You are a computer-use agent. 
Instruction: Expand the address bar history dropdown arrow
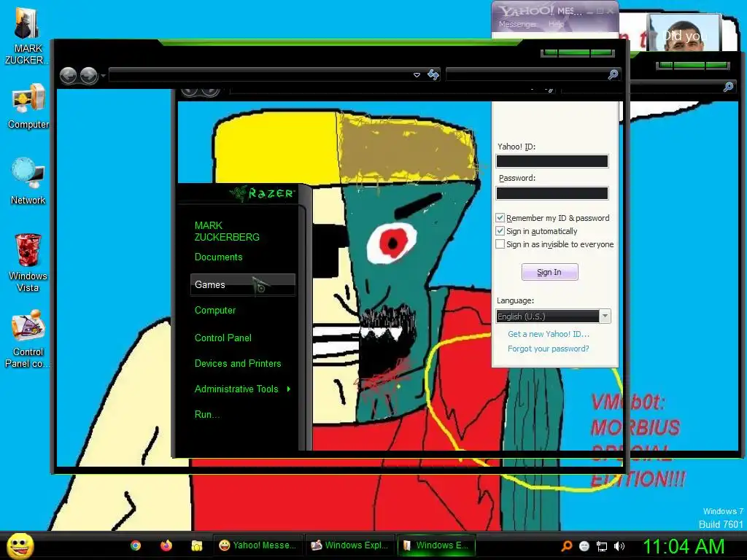[x=417, y=75]
